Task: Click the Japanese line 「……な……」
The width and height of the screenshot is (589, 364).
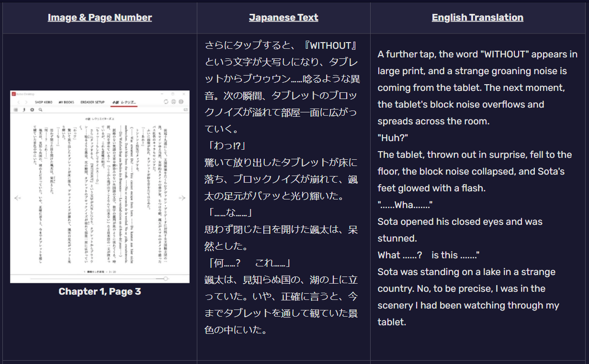Action: (x=228, y=213)
